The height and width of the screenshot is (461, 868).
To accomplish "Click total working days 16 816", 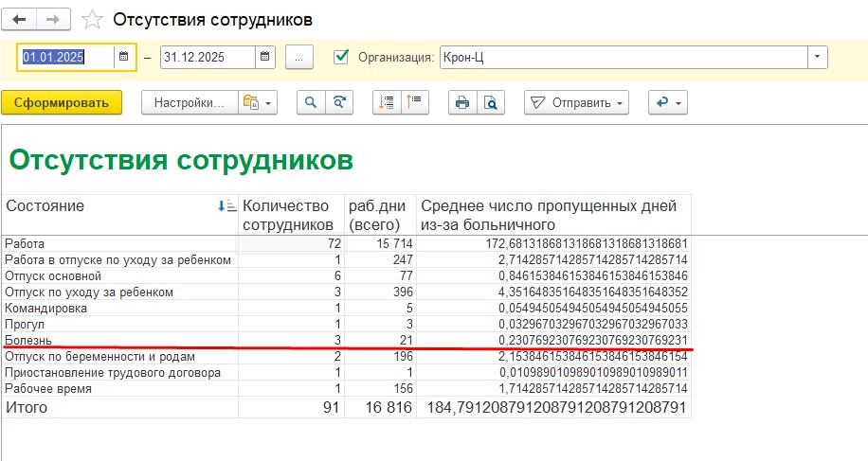I will [x=389, y=407].
